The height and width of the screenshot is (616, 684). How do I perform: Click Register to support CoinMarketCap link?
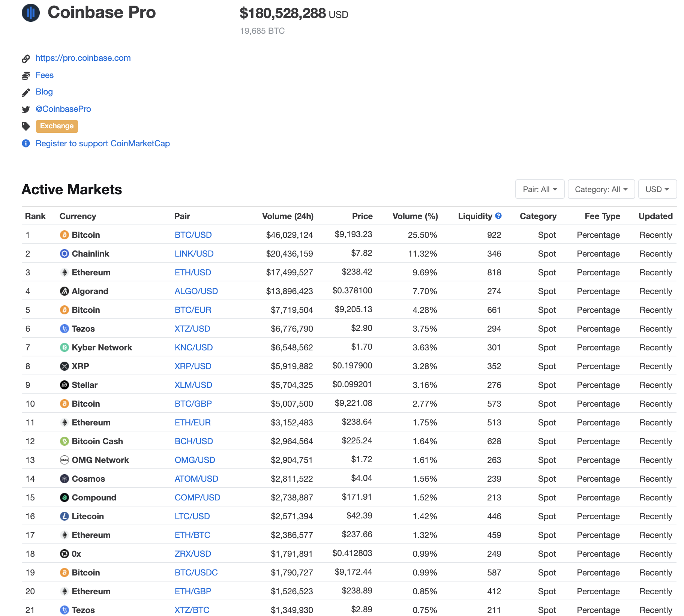[103, 144]
